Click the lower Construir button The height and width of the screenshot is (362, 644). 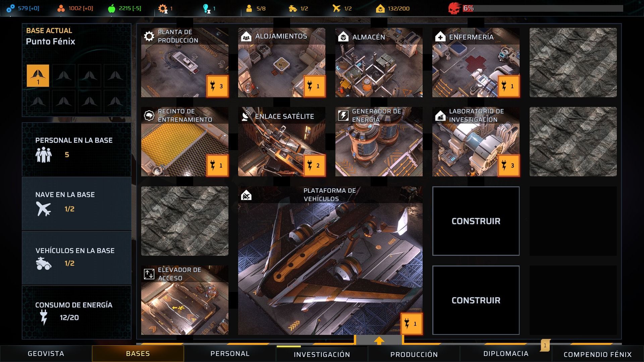tap(476, 300)
